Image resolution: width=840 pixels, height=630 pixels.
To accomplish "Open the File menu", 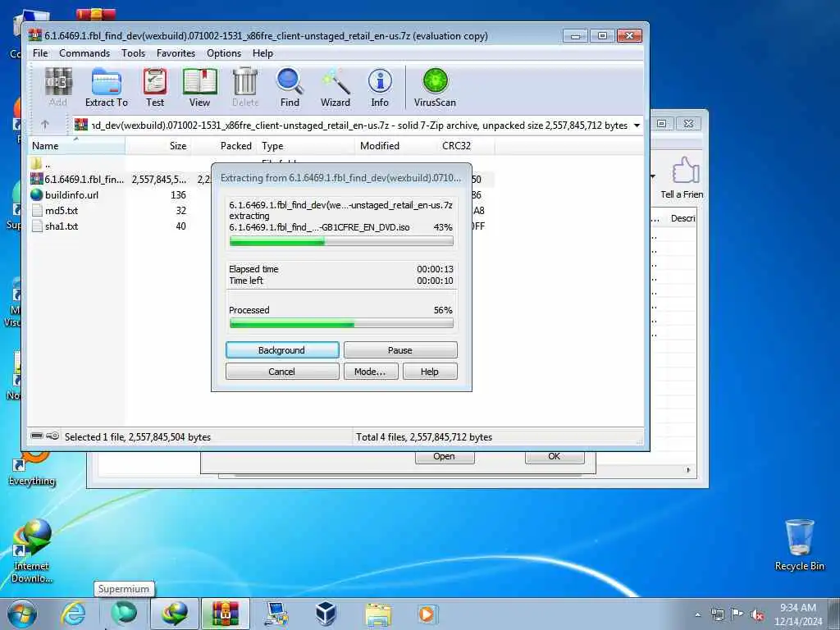I will [x=40, y=53].
